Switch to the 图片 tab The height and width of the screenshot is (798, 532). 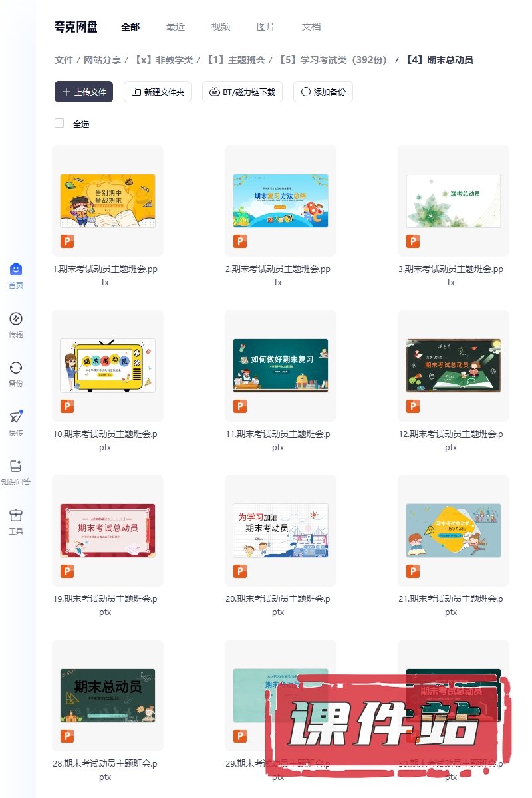266,27
